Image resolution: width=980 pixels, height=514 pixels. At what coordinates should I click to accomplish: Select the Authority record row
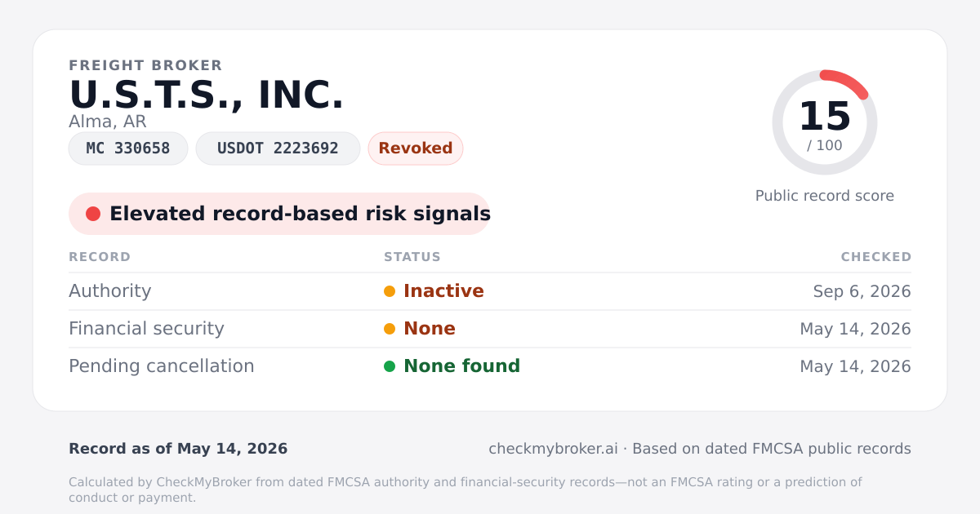490,291
